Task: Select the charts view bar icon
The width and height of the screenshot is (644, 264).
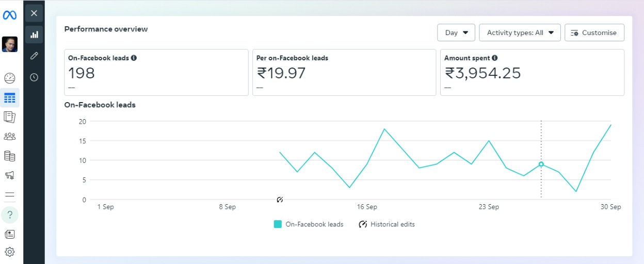Action: click(34, 35)
